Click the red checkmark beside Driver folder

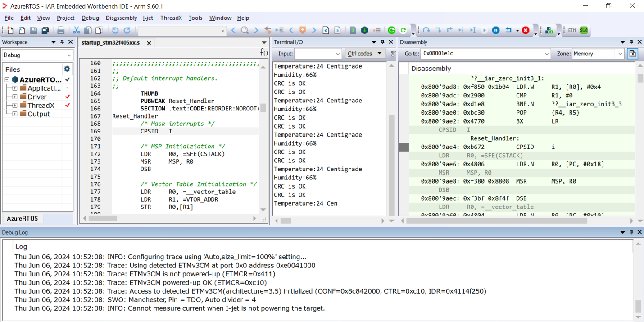pyautogui.click(x=68, y=97)
